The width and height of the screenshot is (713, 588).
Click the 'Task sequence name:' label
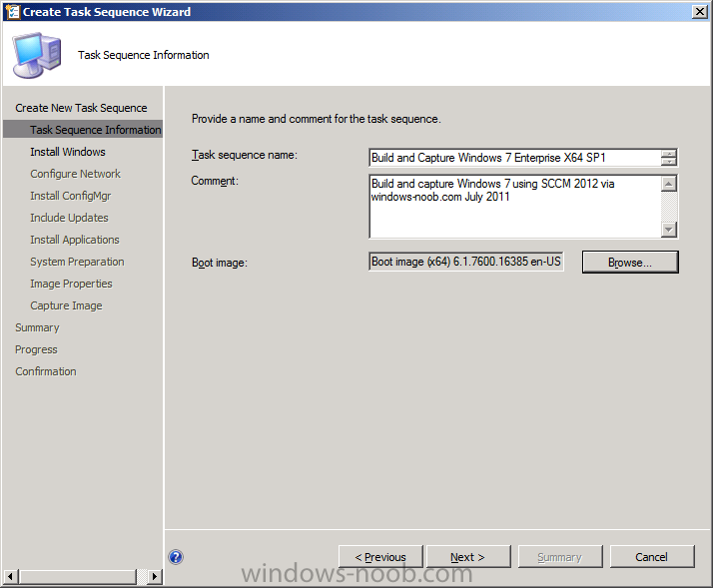tap(245, 155)
